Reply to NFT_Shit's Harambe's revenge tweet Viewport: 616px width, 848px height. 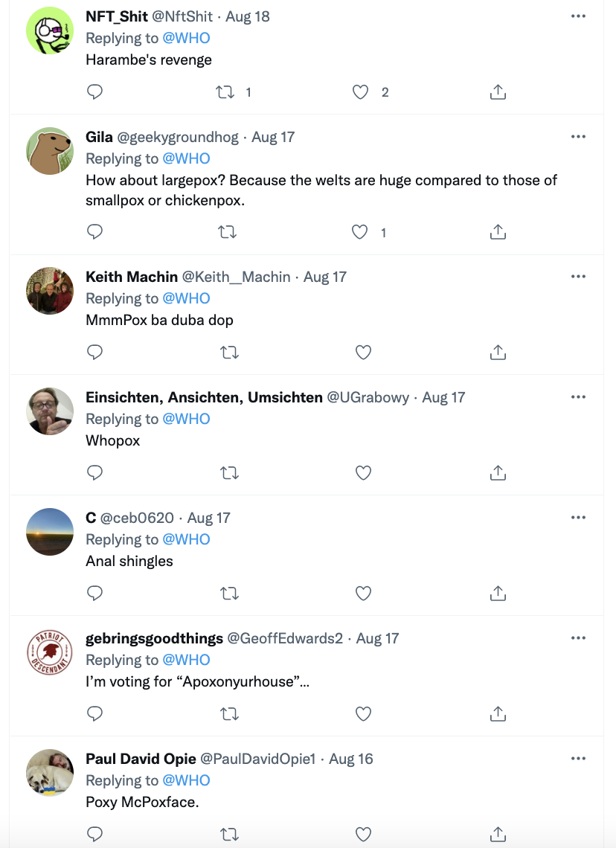(x=94, y=92)
